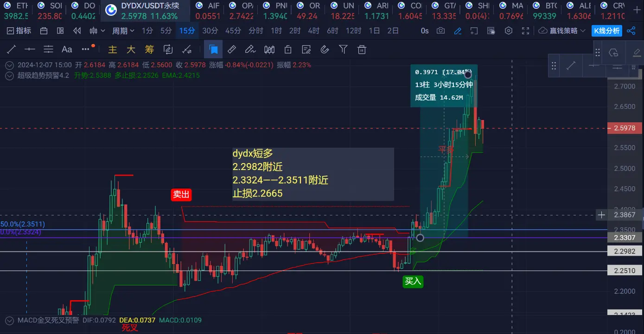This screenshot has width=644, height=334.
Task: Click the current price label 2.5978
Action: point(624,128)
